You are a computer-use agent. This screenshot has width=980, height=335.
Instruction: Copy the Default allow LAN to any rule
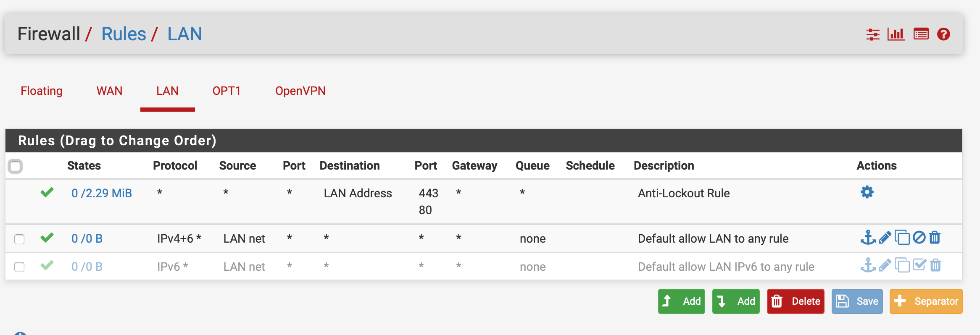pyautogui.click(x=902, y=238)
